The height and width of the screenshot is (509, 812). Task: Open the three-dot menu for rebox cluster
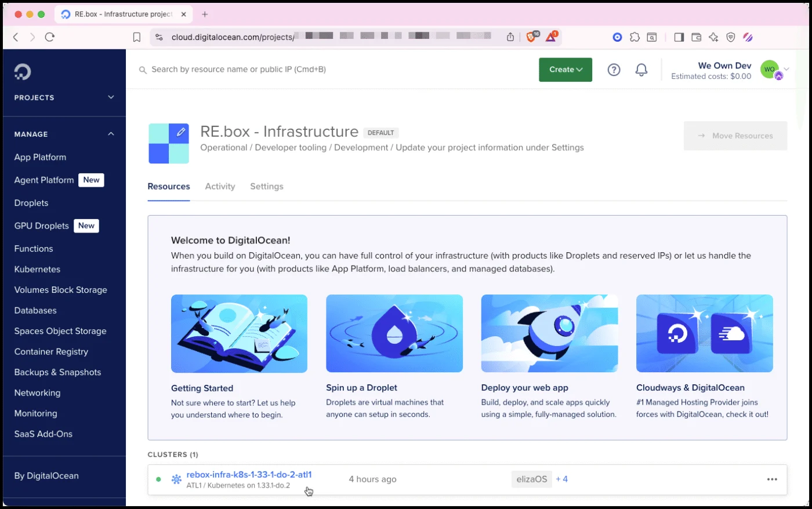pyautogui.click(x=772, y=479)
